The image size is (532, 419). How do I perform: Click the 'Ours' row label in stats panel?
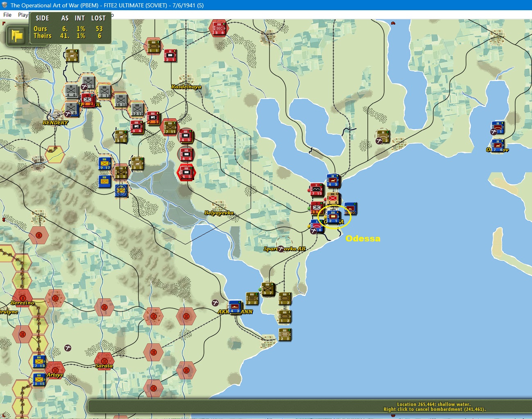click(40, 29)
